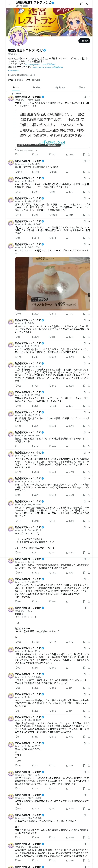The width and height of the screenshot is (98, 868).
Task: Follow the @meikyu_R account
Action: [84, 41]
